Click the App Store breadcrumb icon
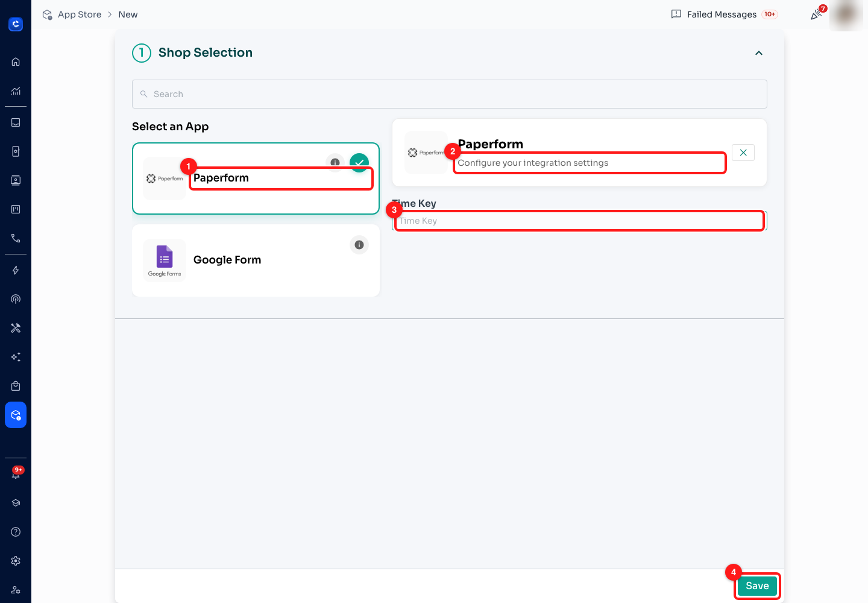 pyautogui.click(x=48, y=14)
